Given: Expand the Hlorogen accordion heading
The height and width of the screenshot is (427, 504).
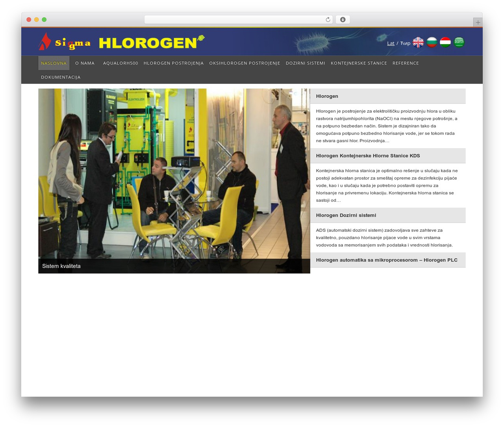Looking at the screenshot, I should 388,96.
